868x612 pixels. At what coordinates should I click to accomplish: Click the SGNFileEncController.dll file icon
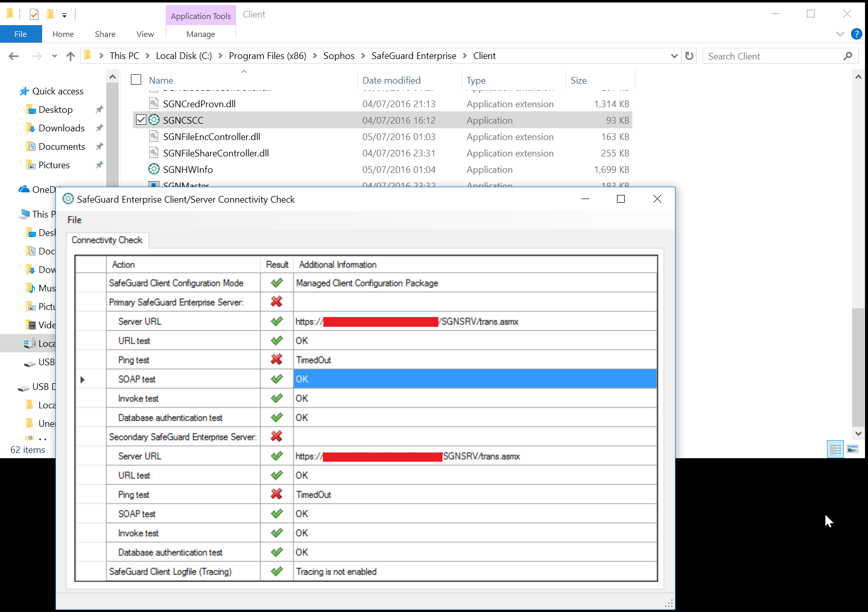click(153, 136)
